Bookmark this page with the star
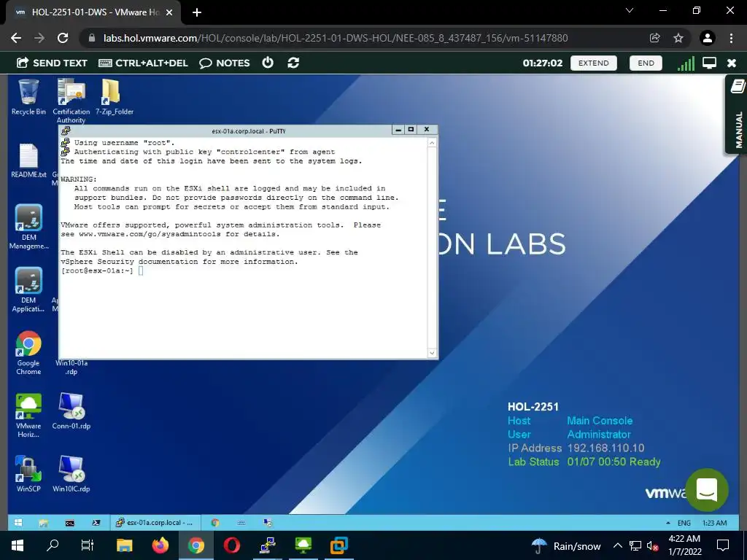This screenshot has width=747, height=560. pos(678,38)
